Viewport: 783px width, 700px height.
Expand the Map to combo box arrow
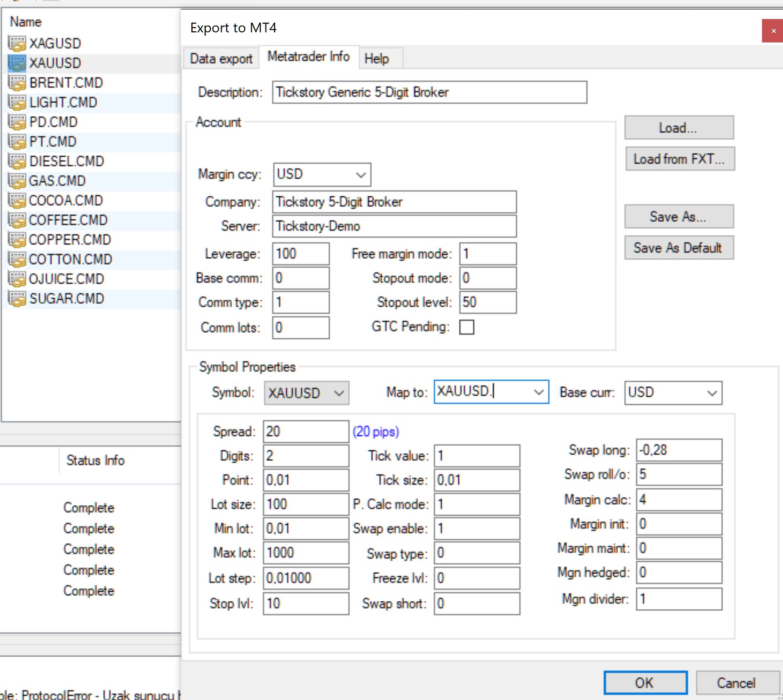click(x=538, y=392)
